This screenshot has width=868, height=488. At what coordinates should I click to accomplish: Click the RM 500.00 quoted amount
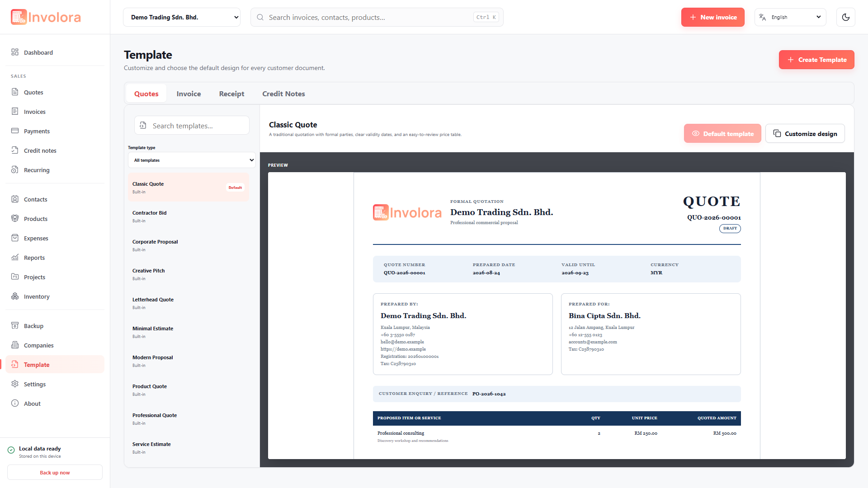pyautogui.click(x=725, y=433)
